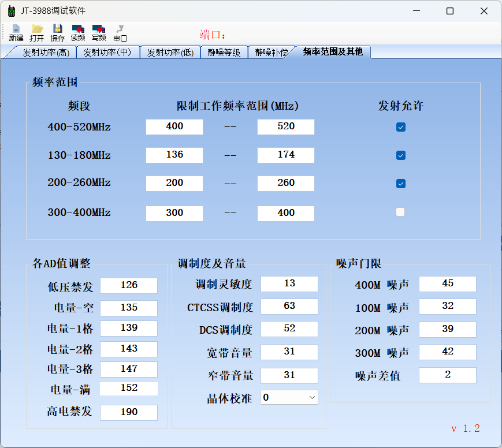This screenshot has height=448, width=502.
Task: Disable transmit for the 400-520MHz band
Action: (401, 127)
